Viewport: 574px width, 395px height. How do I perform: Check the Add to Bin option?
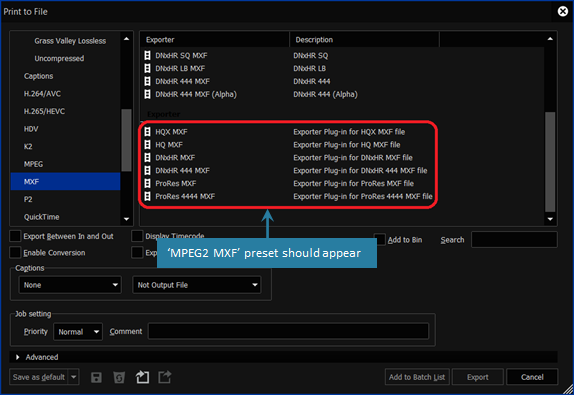point(380,240)
